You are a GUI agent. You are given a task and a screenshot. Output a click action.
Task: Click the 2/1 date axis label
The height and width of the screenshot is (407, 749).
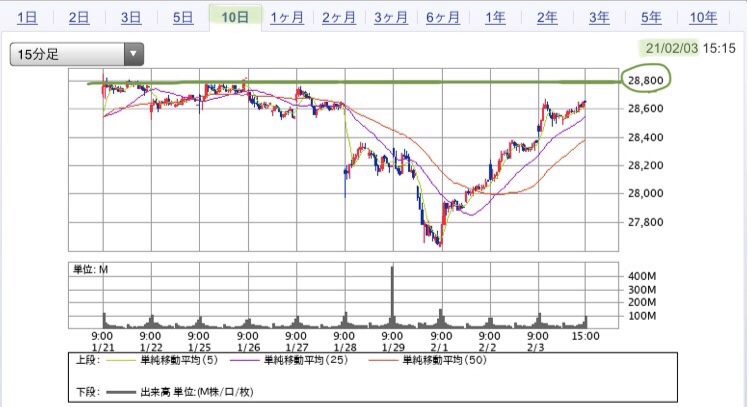point(439,348)
